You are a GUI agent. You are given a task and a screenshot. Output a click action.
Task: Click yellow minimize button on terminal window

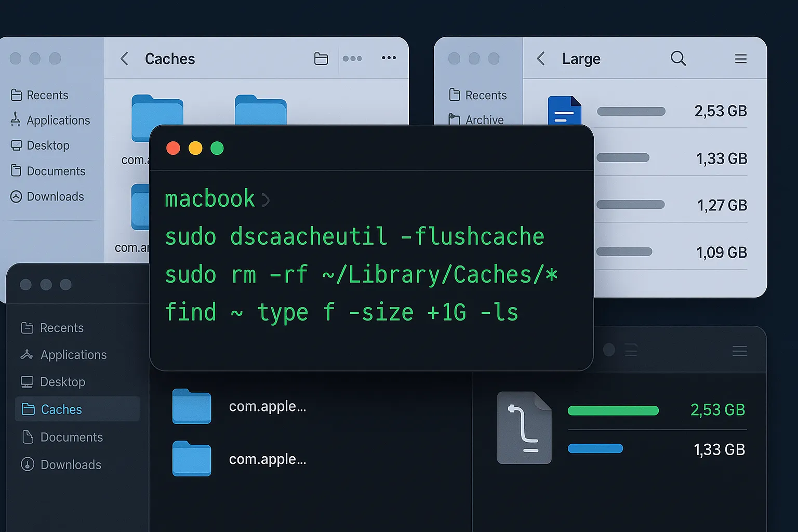pos(195,149)
